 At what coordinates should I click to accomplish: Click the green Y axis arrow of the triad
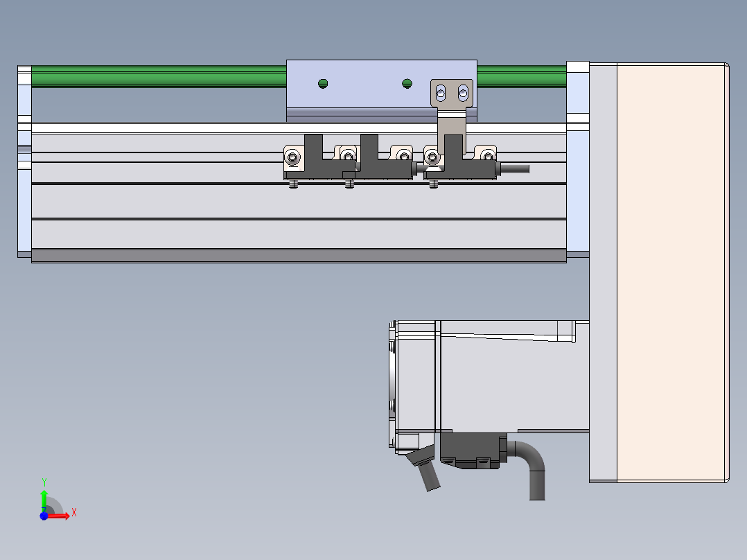tap(44, 500)
